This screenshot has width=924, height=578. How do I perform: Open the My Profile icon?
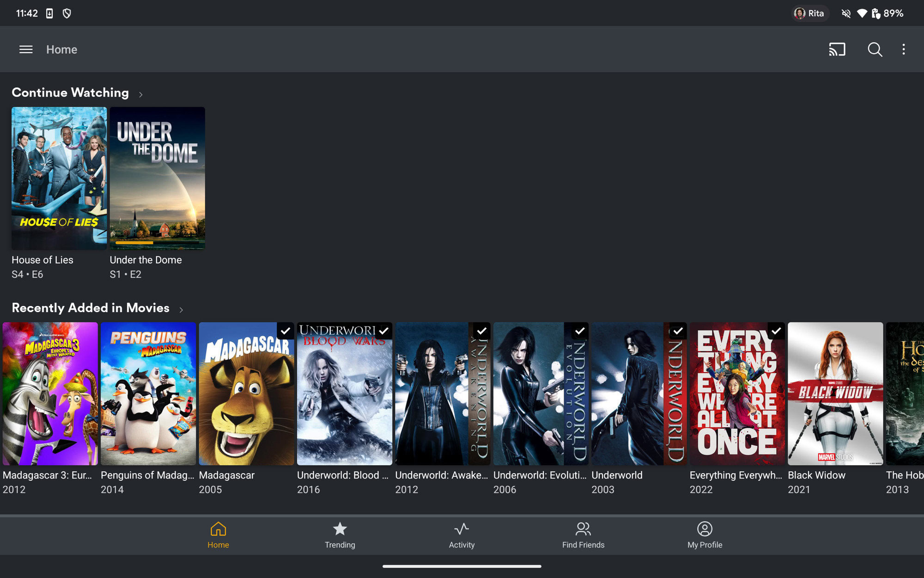(x=705, y=529)
